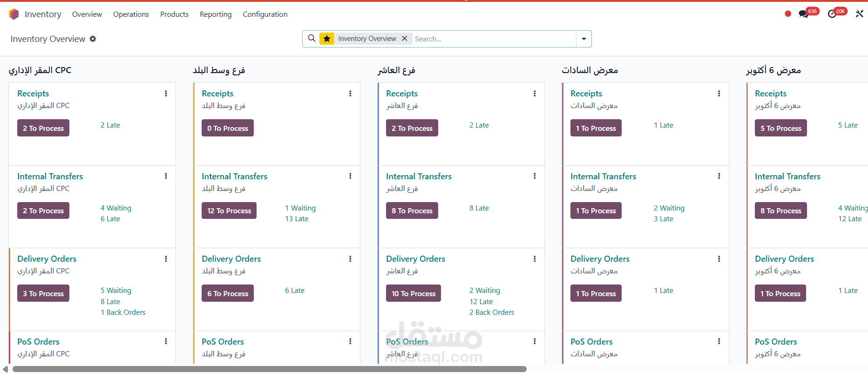Open kebab menu on فرع وسط البلد Receipts card
868x373 pixels.
pyautogui.click(x=350, y=94)
